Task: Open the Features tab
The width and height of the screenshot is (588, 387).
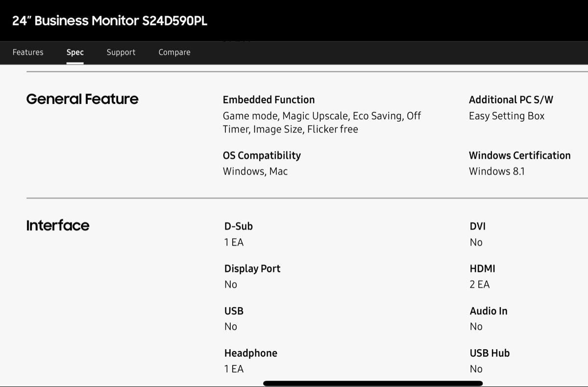Action: (28, 52)
